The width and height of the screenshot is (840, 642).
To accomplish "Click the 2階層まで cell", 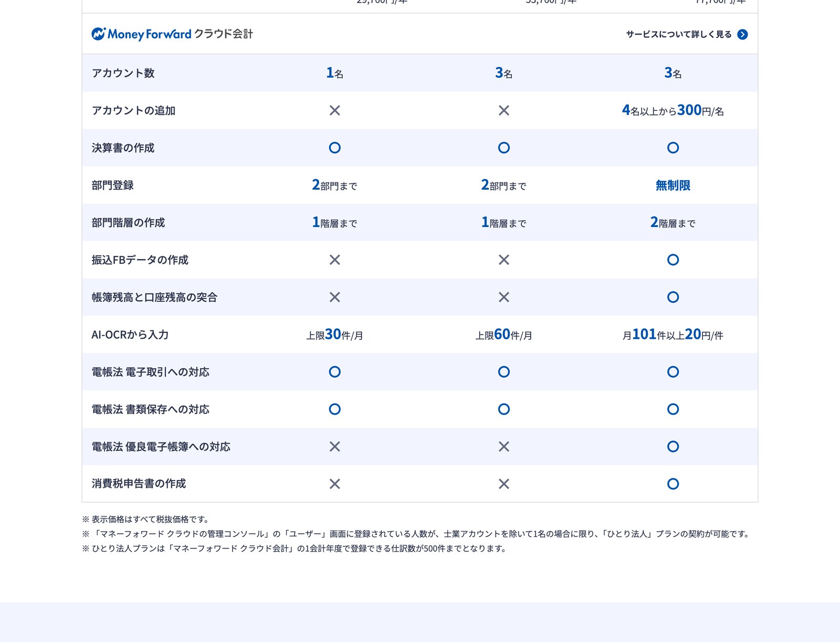I will tap(673, 223).
